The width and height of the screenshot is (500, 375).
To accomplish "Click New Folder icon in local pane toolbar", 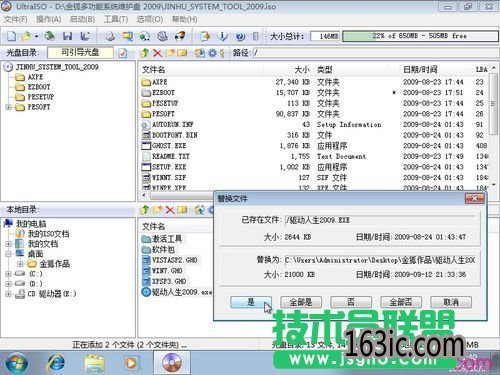I will pyautogui.click(x=157, y=210).
